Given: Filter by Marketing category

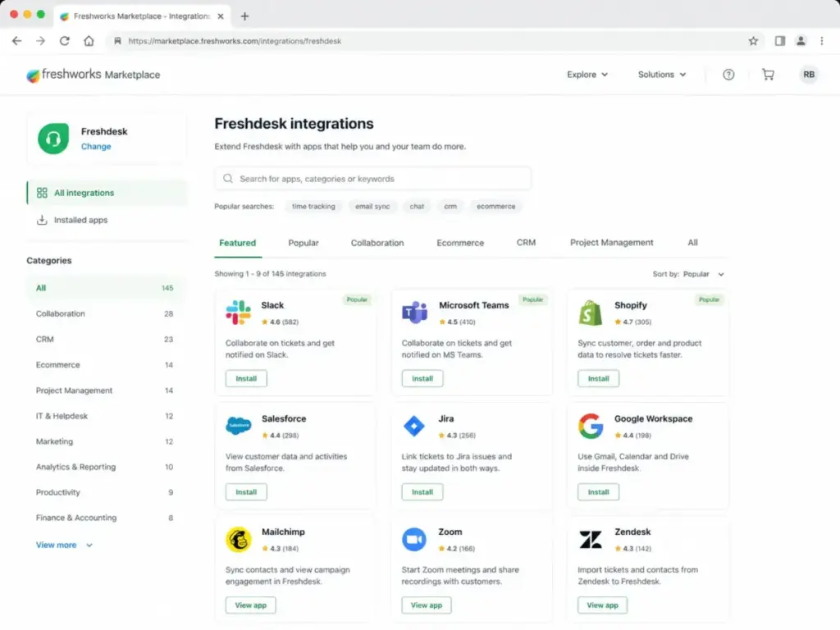Looking at the screenshot, I should tap(106, 441).
